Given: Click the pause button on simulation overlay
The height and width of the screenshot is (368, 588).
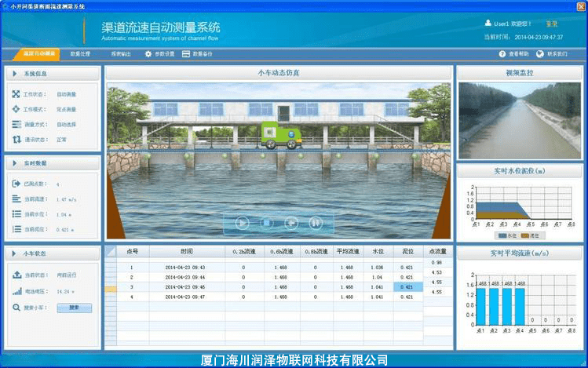Looking at the screenshot, I should (x=316, y=223).
